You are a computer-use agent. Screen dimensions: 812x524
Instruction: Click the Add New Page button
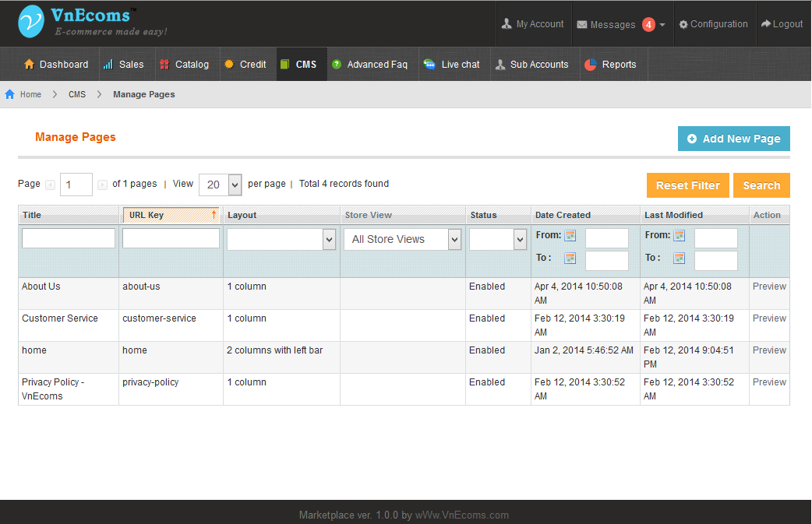(734, 139)
